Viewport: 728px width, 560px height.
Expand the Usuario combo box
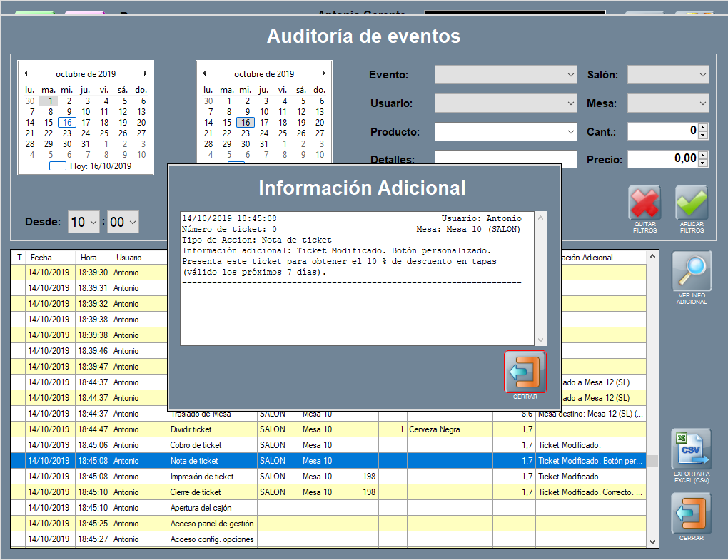tap(570, 103)
